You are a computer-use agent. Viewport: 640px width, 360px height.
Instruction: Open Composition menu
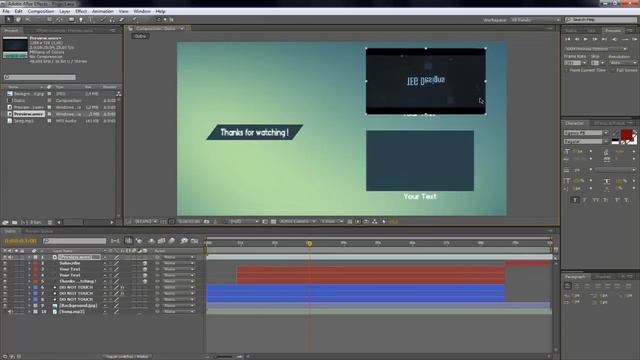[41, 11]
